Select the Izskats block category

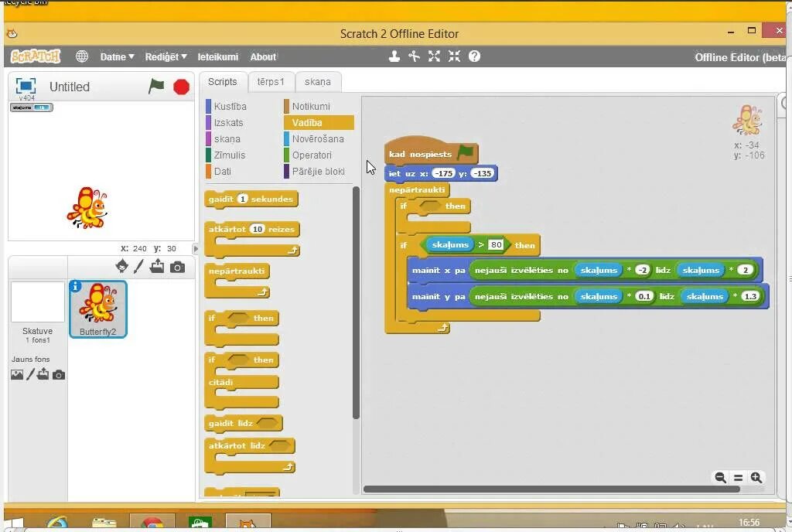coord(228,123)
